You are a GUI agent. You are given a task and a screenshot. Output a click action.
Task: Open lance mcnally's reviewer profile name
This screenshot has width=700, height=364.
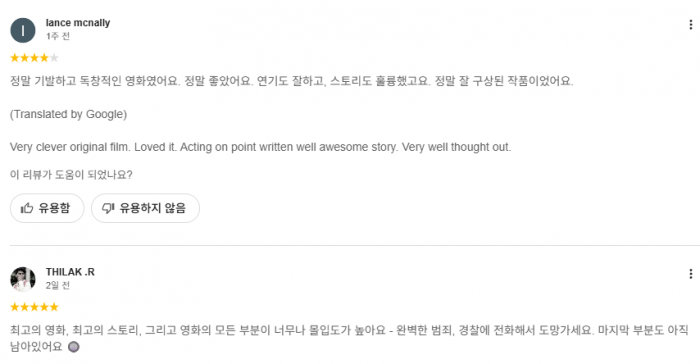coord(78,23)
